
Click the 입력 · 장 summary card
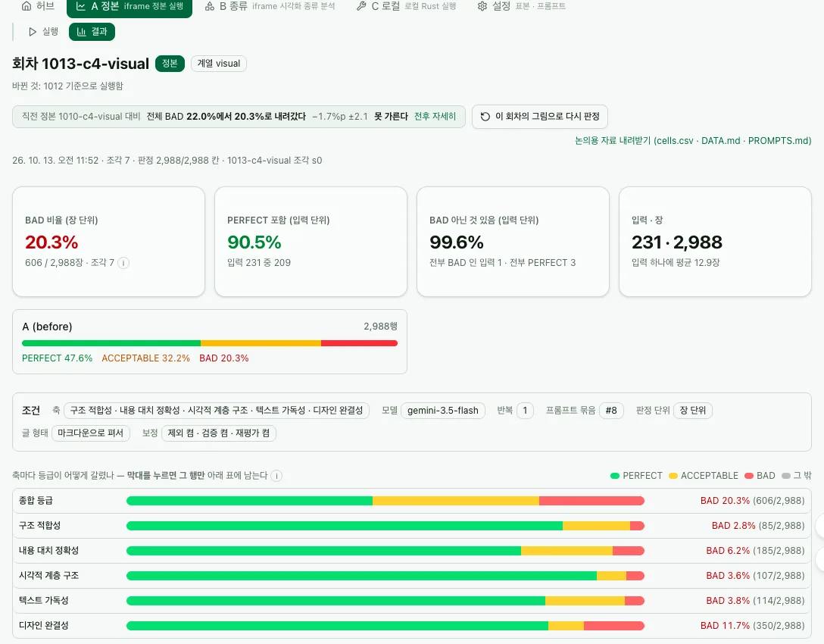click(715, 242)
